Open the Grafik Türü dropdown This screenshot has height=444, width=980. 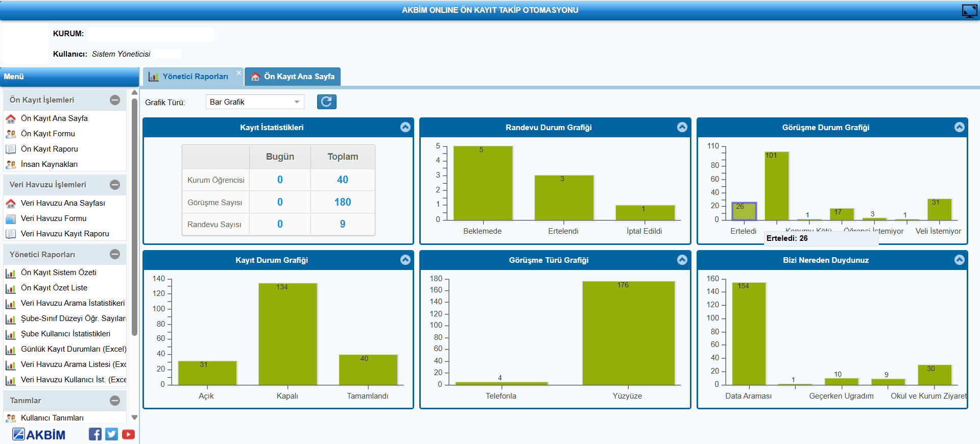(254, 102)
